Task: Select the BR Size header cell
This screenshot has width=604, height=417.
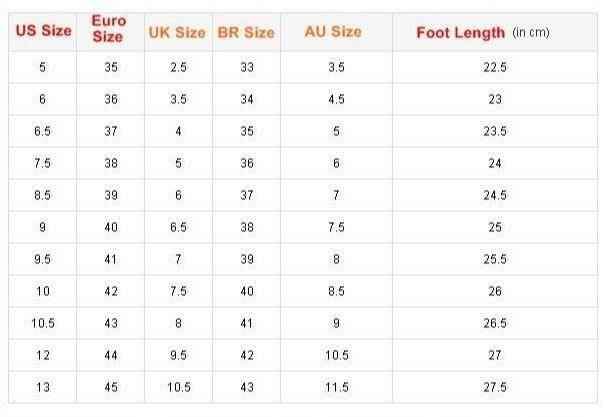Action: (x=247, y=32)
